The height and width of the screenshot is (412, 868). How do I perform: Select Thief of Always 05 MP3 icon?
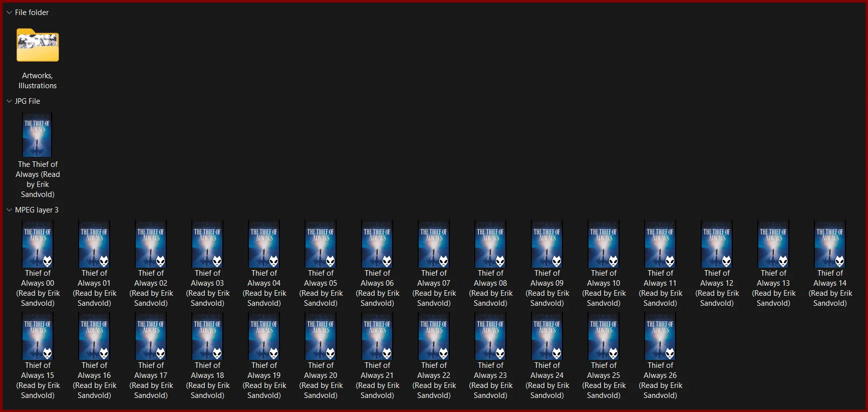(x=321, y=244)
